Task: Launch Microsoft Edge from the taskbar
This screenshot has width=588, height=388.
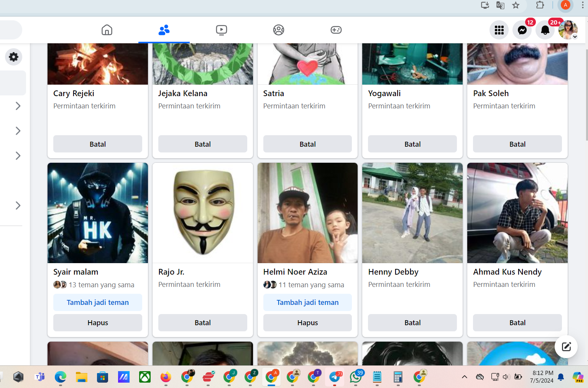Action: click(x=61, y=377)
